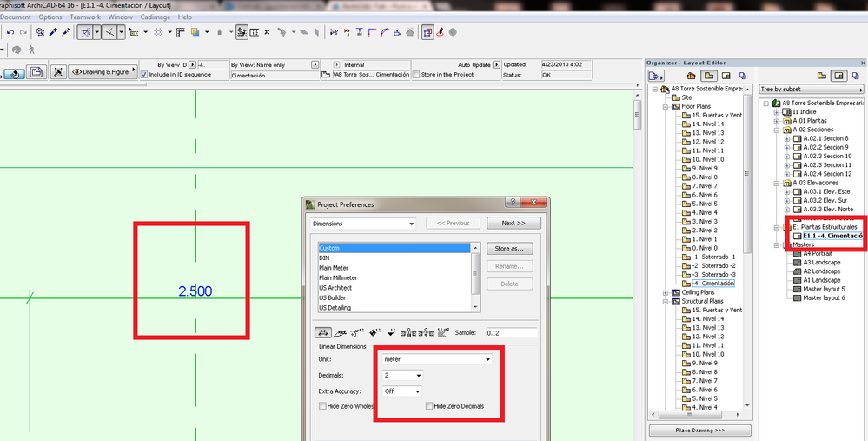This screenshot has height=441, width=868.
Task: Click the suspend groups icon
Action: point(242,32)
